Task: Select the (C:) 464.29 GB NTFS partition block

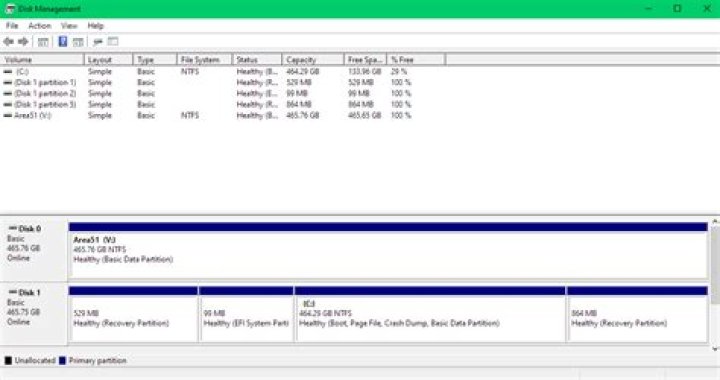Action: (430, 314)
